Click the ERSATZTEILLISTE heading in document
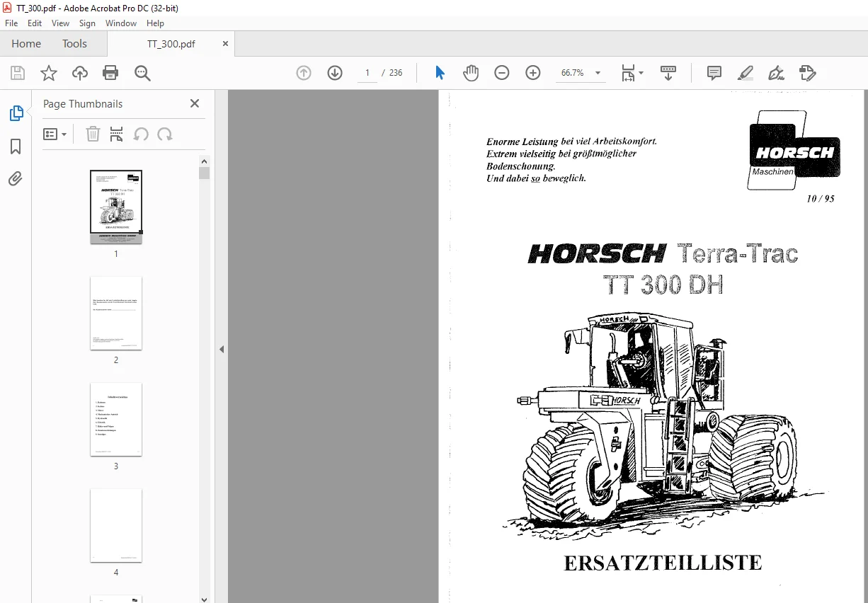Image resolution: width=868 pixels, height=603 pixels. [663, 563]
